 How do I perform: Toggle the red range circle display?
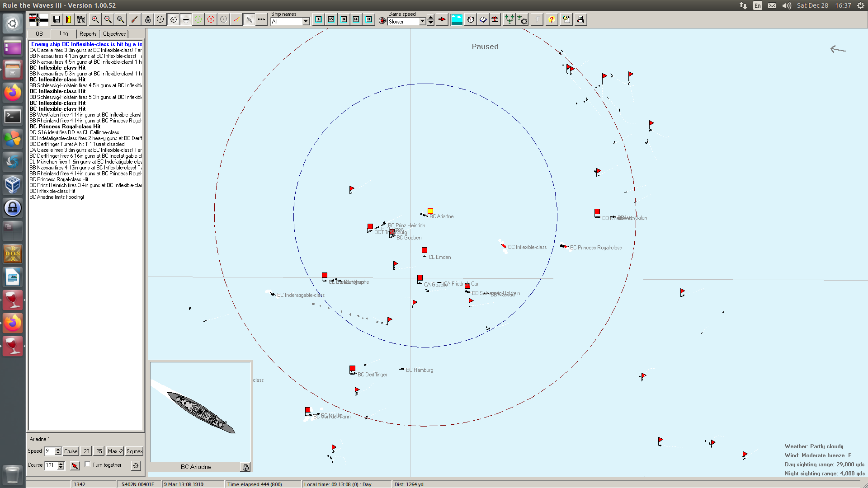pyautogui.click(x=211, y=19)
